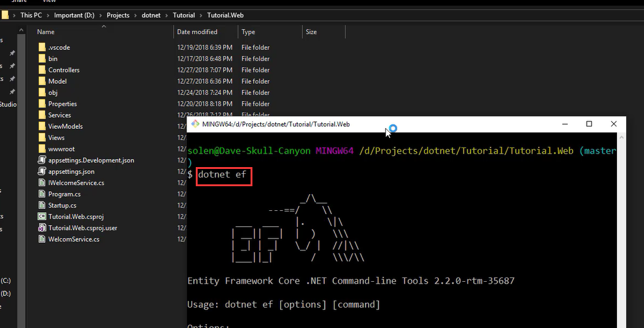This screenshot has width=644, height=328.
Task: Select the ViewModels folder icon
Action: pyautogui.click(x=42, y=126)
